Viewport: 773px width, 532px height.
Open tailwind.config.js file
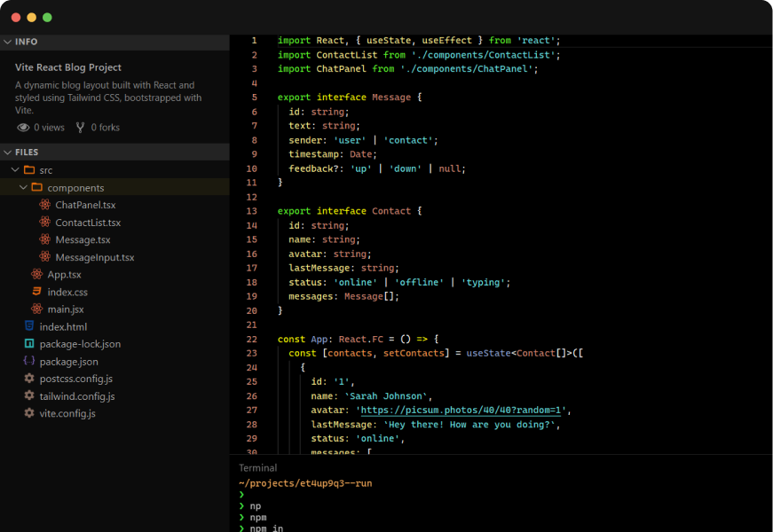76,396
